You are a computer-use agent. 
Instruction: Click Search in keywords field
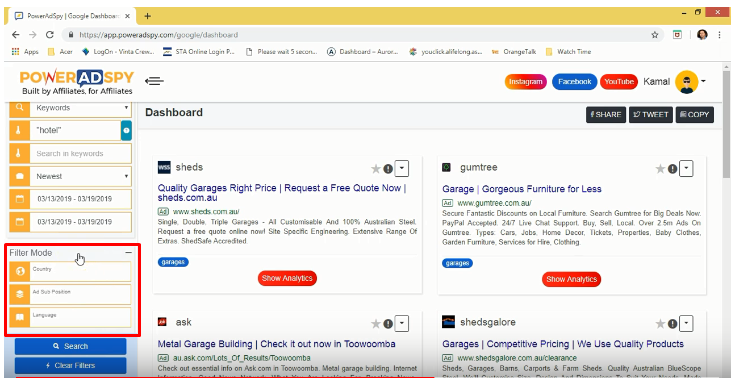coord(81,154)
